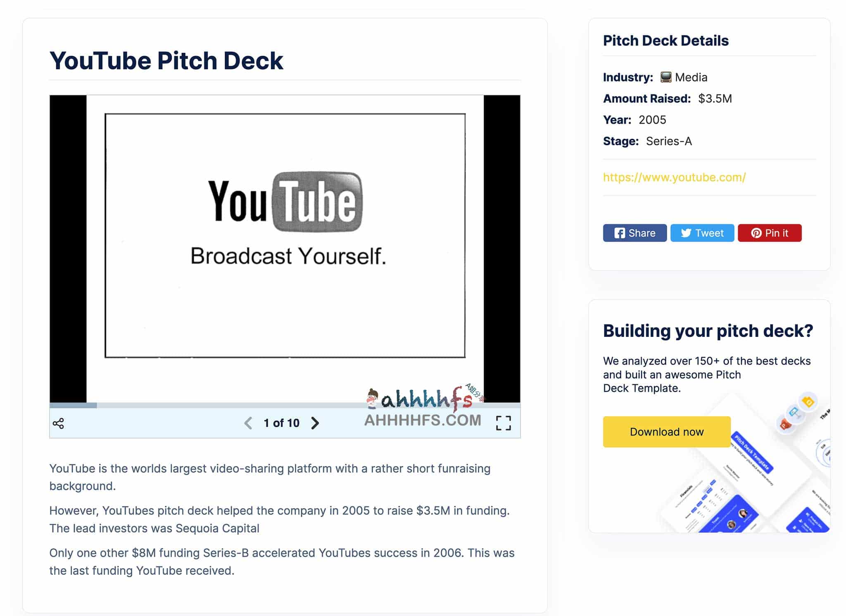The width and height of the screenshot is (846, 616).
Task: Click the fullscreen expand icon
Action: click(x=504, y=423)
